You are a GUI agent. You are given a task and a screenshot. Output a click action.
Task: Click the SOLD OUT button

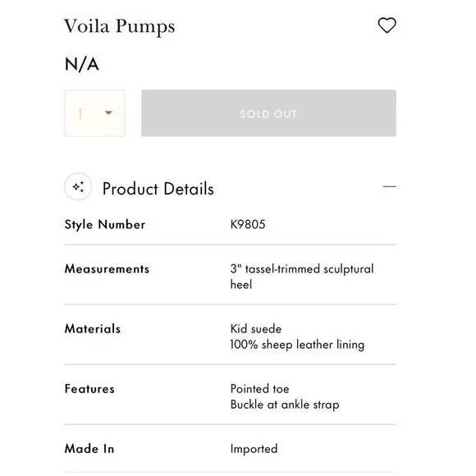click(268, 113)
